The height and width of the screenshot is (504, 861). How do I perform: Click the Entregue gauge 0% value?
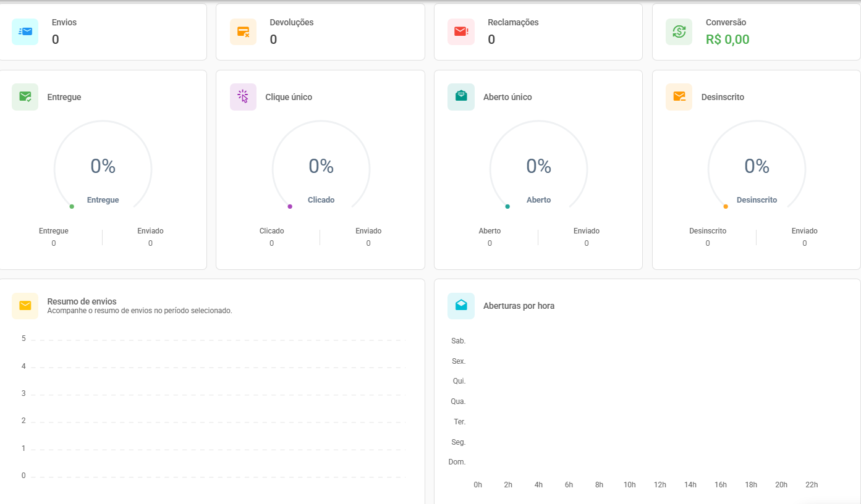[x=103, y=166]
